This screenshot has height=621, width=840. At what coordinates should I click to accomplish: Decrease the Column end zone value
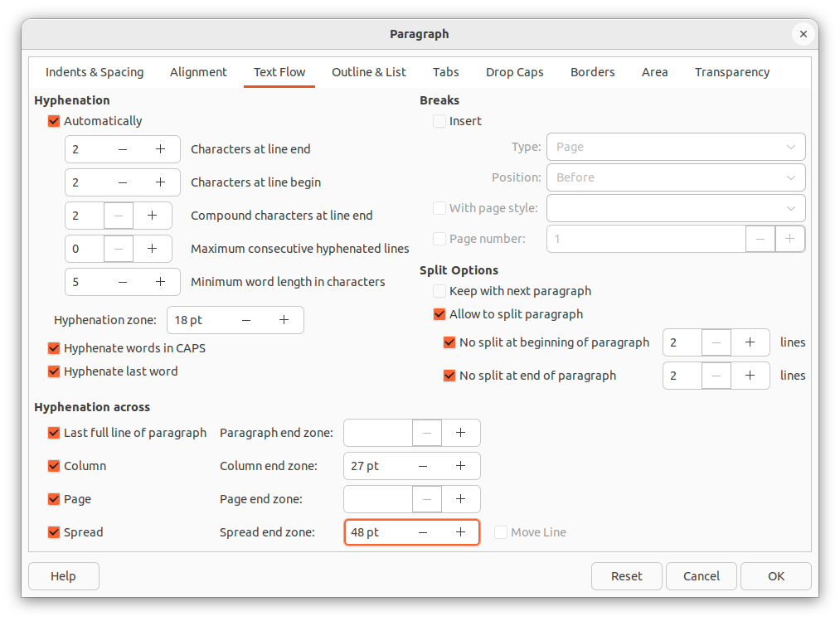coord(423,466)
